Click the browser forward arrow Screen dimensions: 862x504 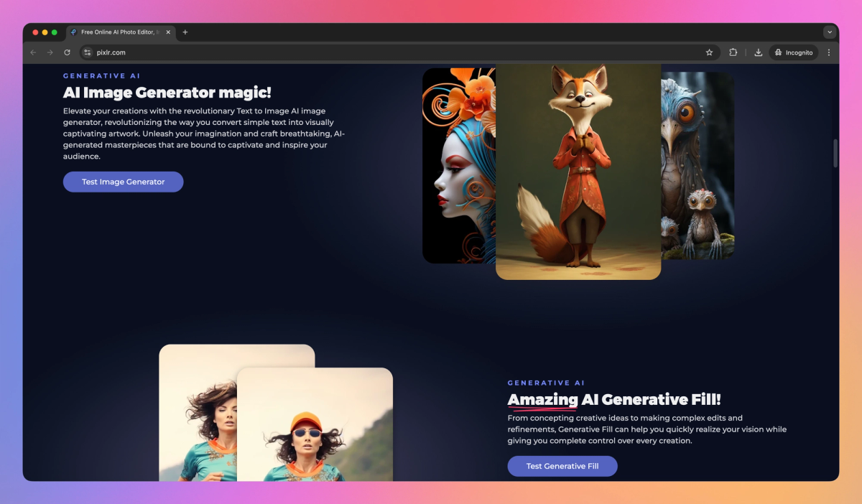50,52
